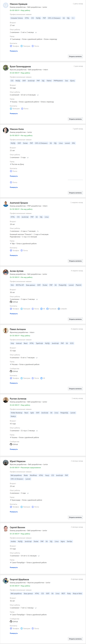
Task: Click VK icon in Павел Антошин's contacts
Action: (41, 378)
